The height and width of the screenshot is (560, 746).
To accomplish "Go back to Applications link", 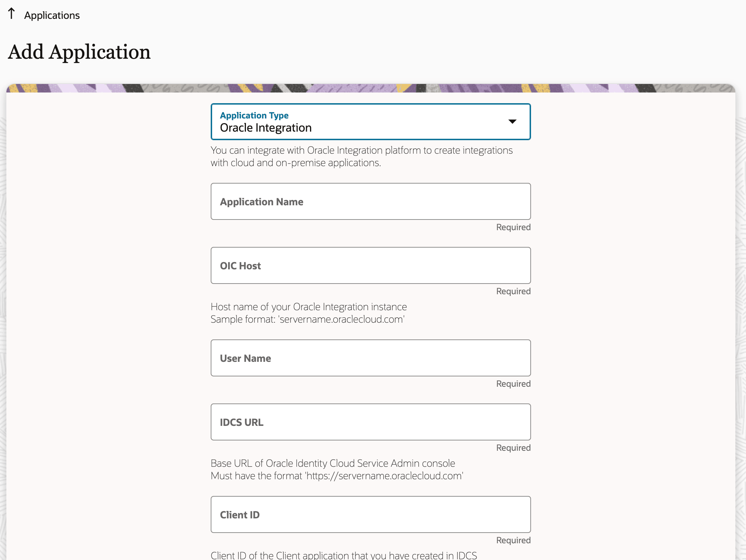I will 52,15.
